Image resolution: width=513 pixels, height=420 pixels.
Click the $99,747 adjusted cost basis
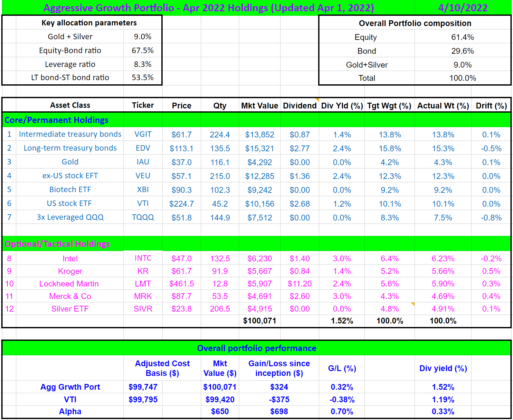point(143,387)
